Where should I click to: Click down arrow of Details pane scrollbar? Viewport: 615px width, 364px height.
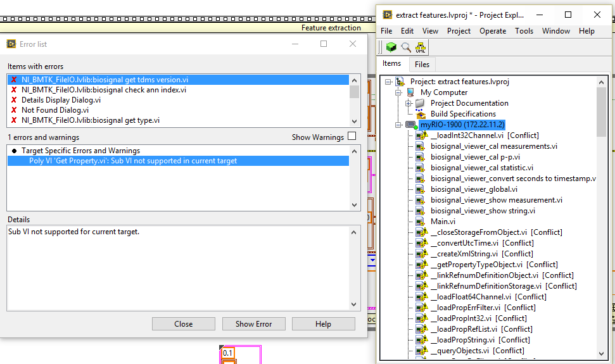point(354,304)
